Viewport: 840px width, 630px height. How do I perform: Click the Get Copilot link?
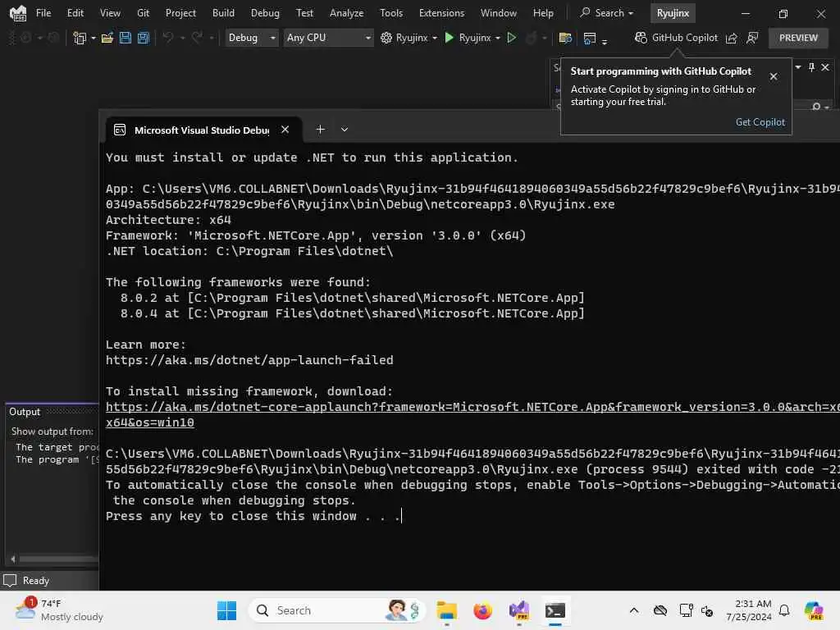(760, 122)
